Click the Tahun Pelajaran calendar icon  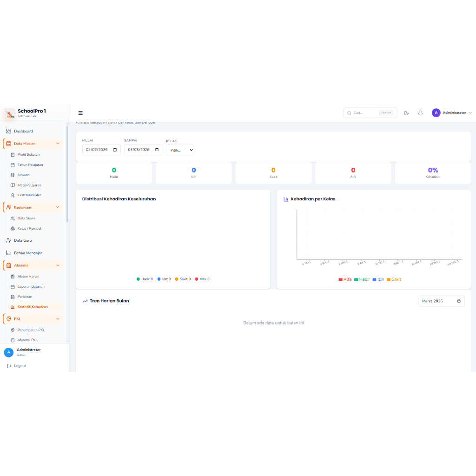[13, 165]
